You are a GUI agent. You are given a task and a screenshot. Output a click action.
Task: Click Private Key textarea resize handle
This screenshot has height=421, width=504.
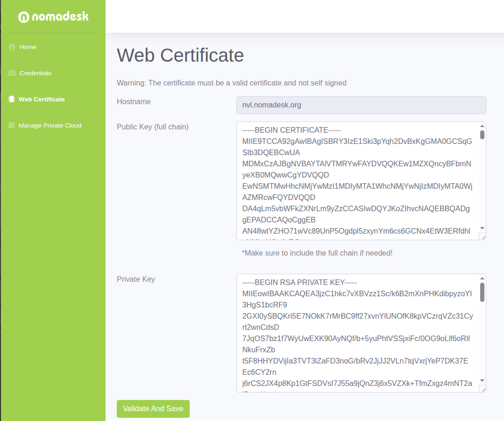(x=483, y=389)
